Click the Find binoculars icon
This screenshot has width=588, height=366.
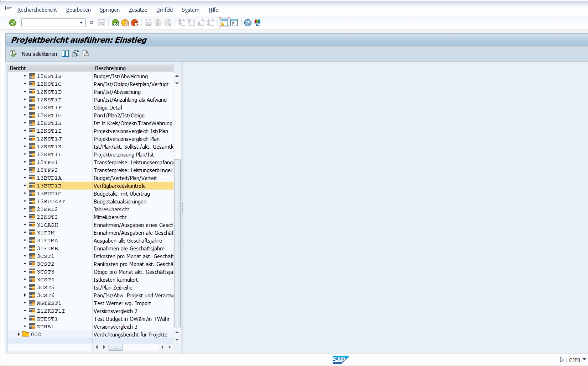pyautogui.click(x=158, y=23)
